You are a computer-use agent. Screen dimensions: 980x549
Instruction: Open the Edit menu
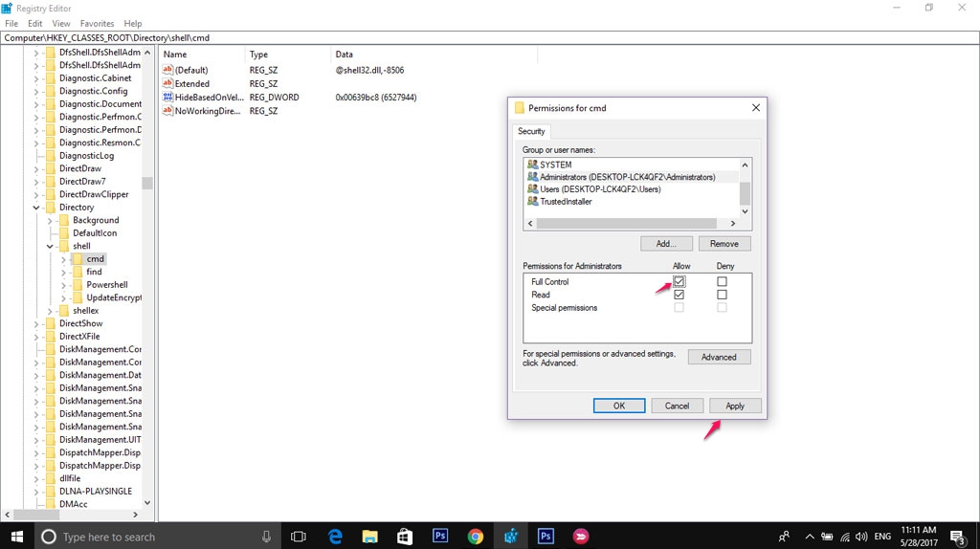click(35, 23)
